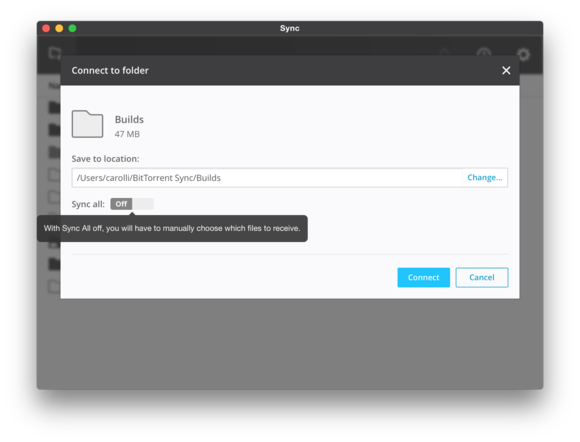580x442 pixels.
Task: Click the Sync All off tooltip message
Action: [172, 228]
